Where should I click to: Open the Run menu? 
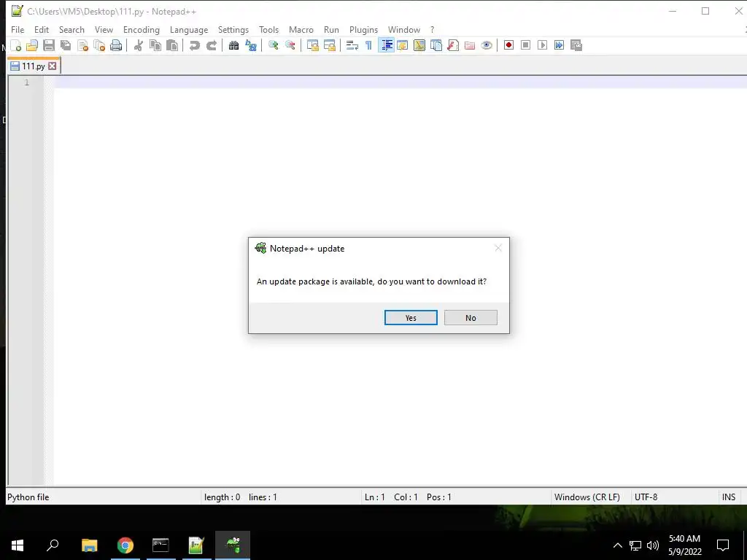332,29
